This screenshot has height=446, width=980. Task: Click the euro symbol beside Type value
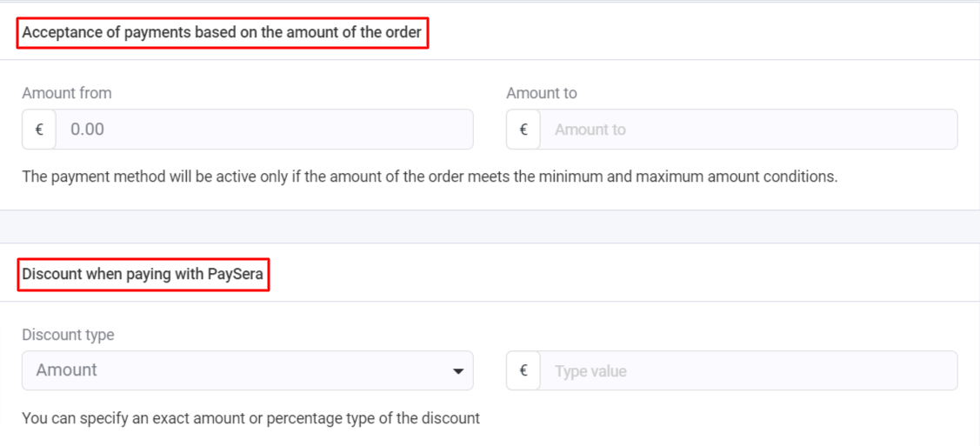(x=523, y=371)
